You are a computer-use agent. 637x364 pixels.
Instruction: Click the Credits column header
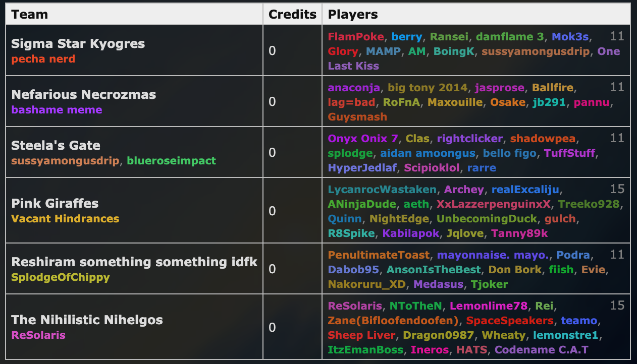click(292, 14)
